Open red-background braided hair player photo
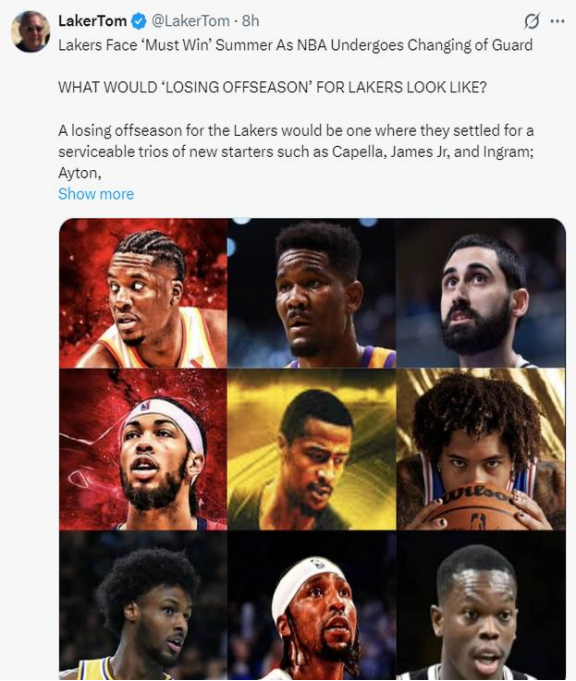 click(x=143, y=293)
